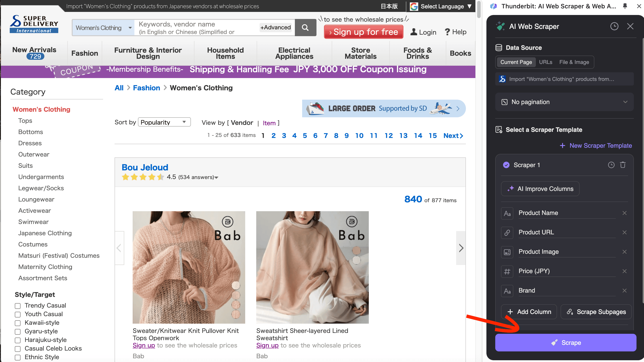Check the Trendy Casual checkbox
This screenshot has height=362, width=644.
click(17, 306)
